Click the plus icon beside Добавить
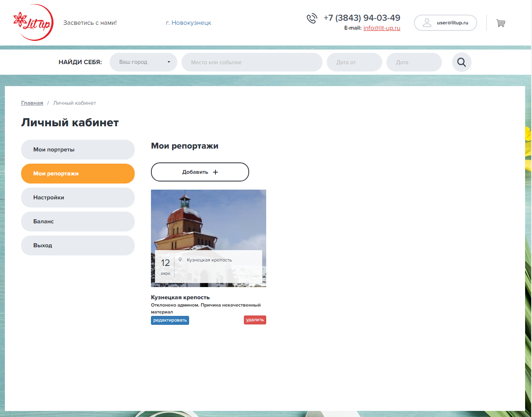The image size is (532, 417). pos(215,172)
